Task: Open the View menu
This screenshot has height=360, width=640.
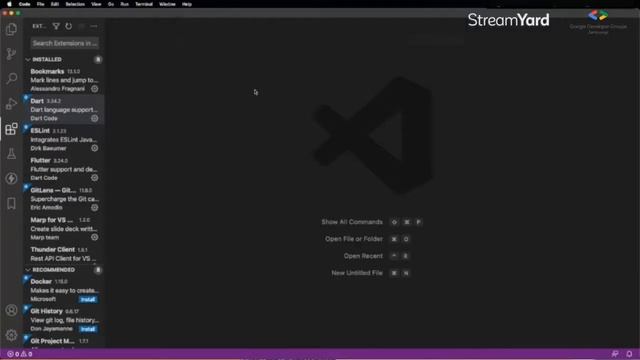Action: click(x=96, y=4)
